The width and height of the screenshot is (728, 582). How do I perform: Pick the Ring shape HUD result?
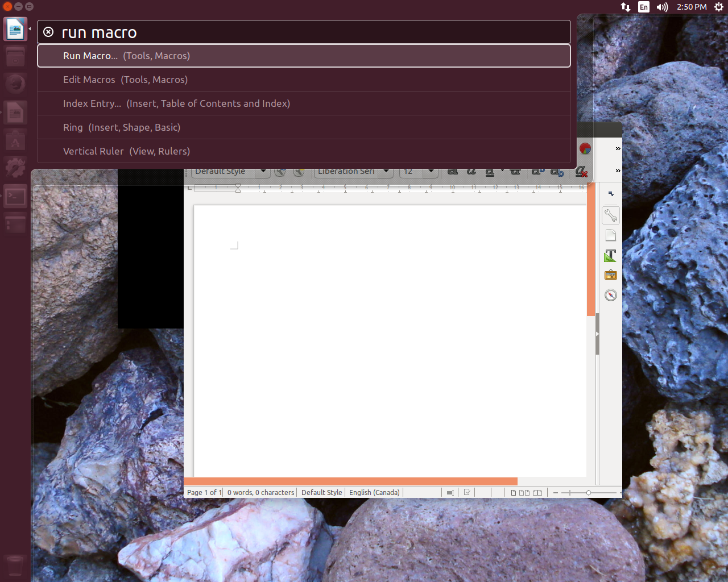304,127
